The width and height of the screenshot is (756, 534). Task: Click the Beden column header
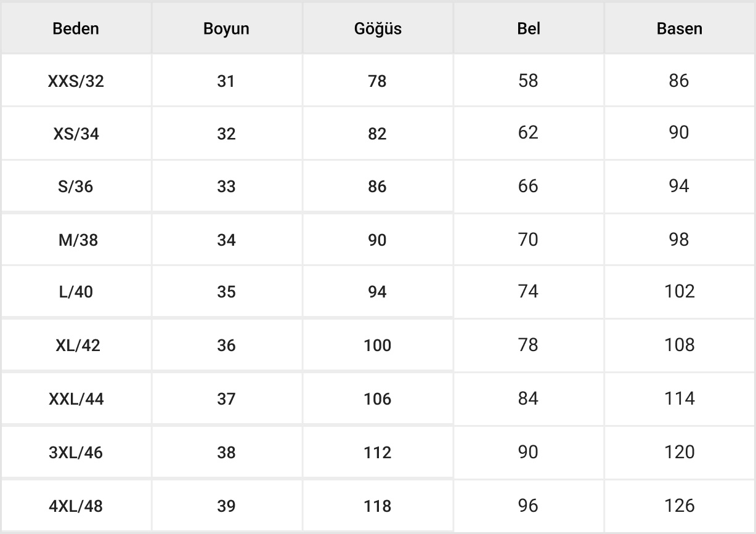coord(76,29)
